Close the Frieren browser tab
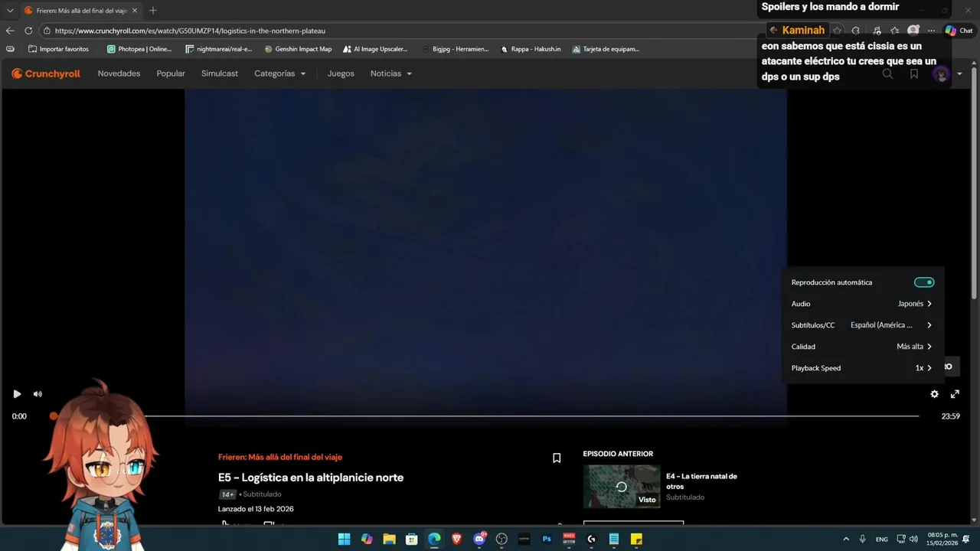 point(135,11)
